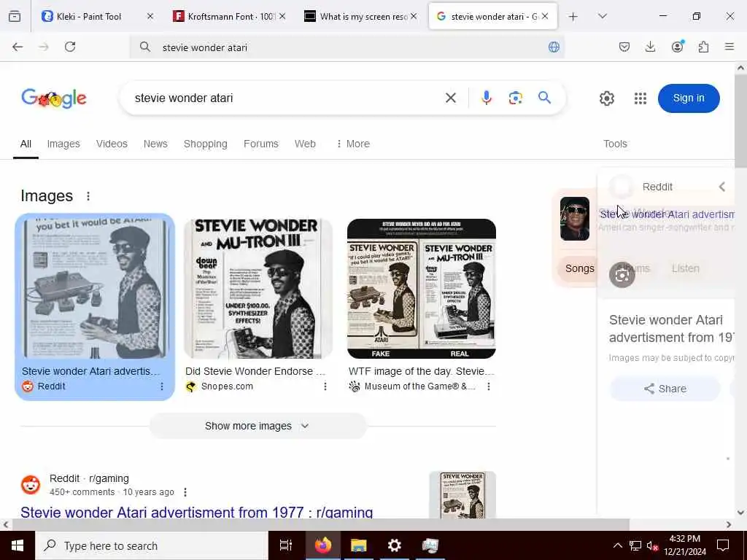Open Task View on the taskbar
Screen dimensions: 747x560
(x=286, y=545)
